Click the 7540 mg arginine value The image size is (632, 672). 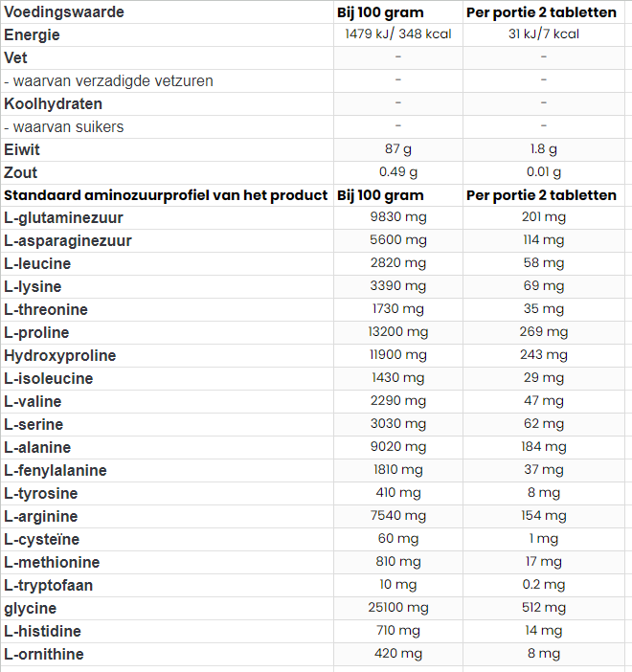pos(397,516)
